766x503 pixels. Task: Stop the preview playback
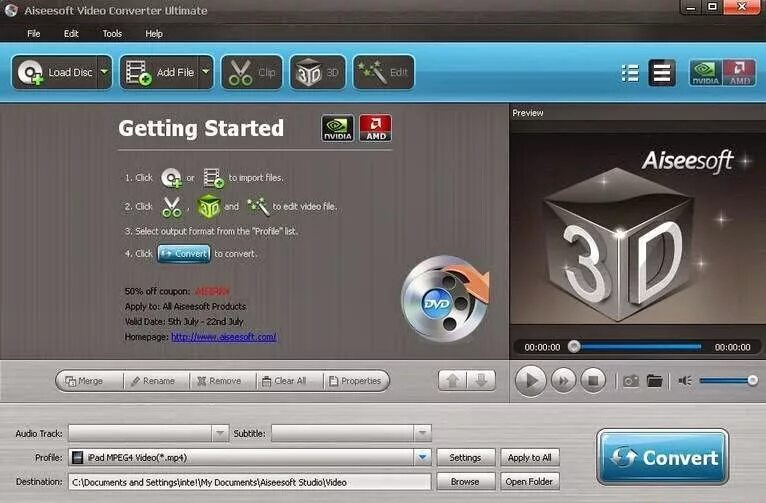[593, 380]
